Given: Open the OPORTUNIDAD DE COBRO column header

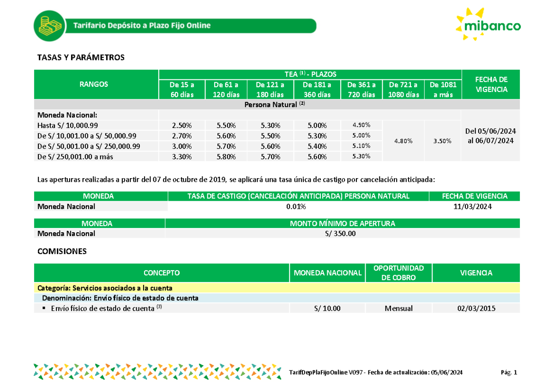Looking at the screenshot, I should tap(398, 272).
